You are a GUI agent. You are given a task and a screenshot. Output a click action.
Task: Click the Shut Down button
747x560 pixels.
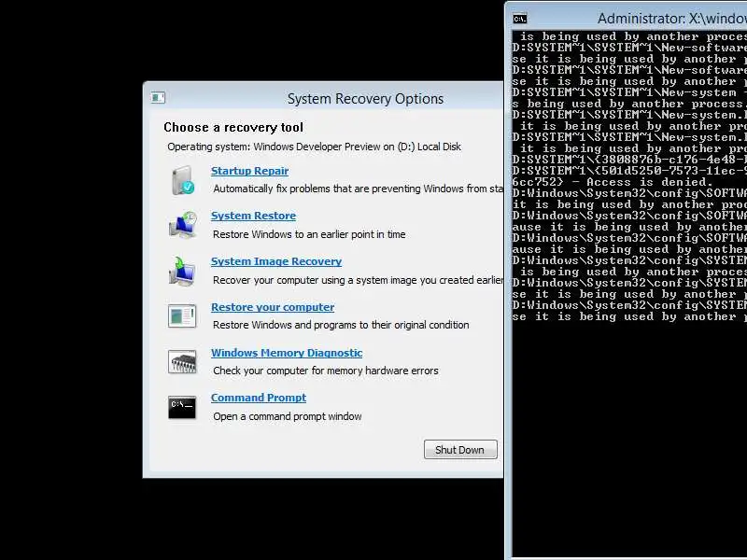point(460,450)
